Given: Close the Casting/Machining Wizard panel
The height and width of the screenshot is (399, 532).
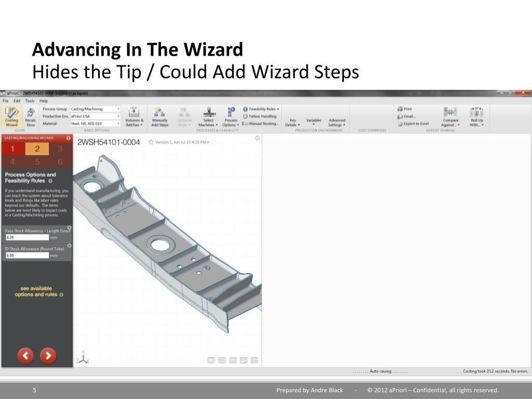Looking at the screenshot, I should [x=69, y=138].
